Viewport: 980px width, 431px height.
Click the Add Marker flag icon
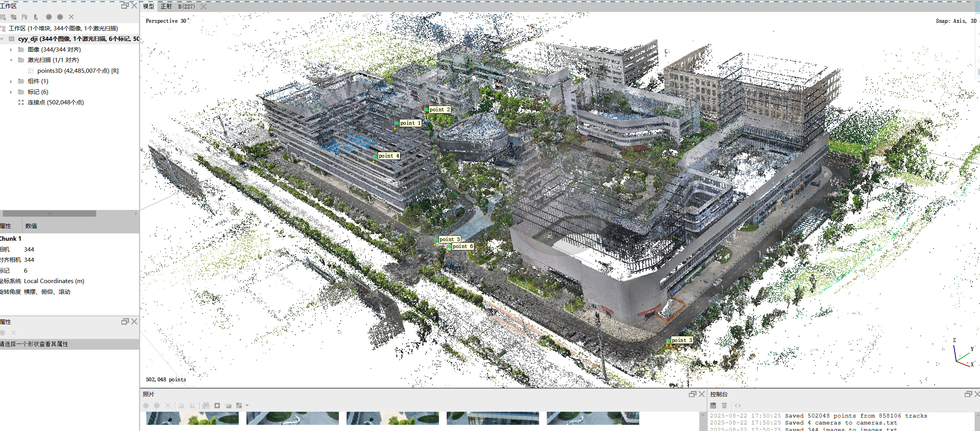coord(25,17)
